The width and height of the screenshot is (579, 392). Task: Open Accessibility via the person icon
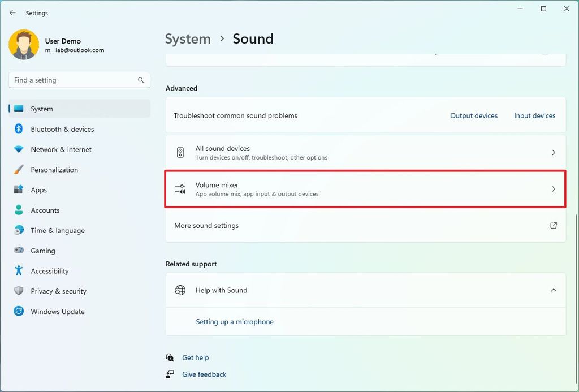19,271
